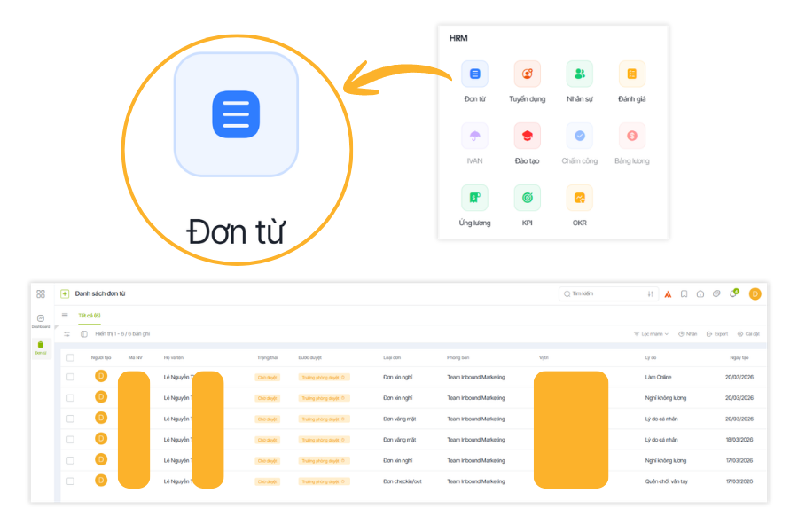Click the Export button
Screen dimensions: 798x532
(x=717, y=334)
